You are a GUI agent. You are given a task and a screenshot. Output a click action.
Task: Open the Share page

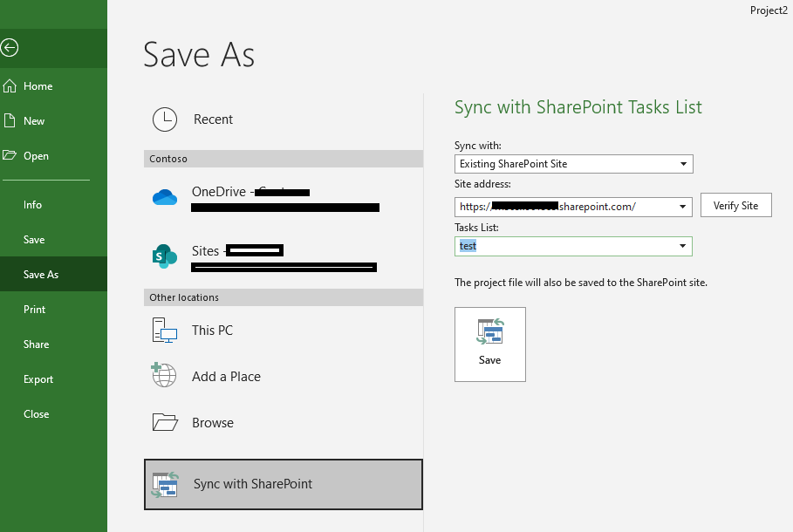36,344
